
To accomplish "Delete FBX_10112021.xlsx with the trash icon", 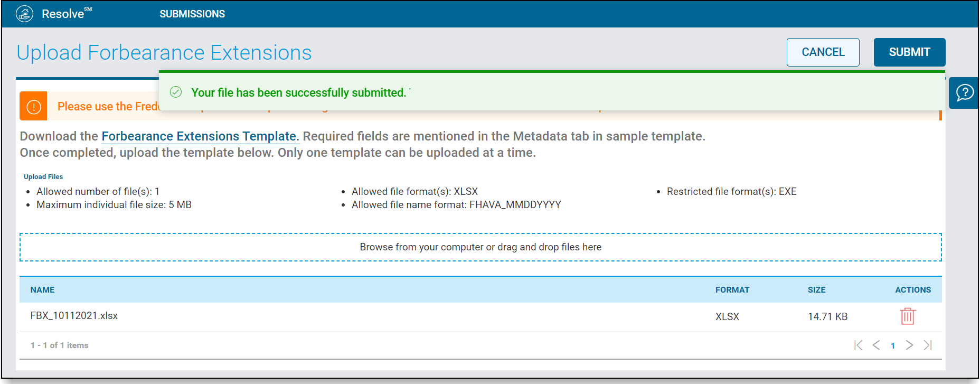I will pyautogui.click(x=908, y=316).
